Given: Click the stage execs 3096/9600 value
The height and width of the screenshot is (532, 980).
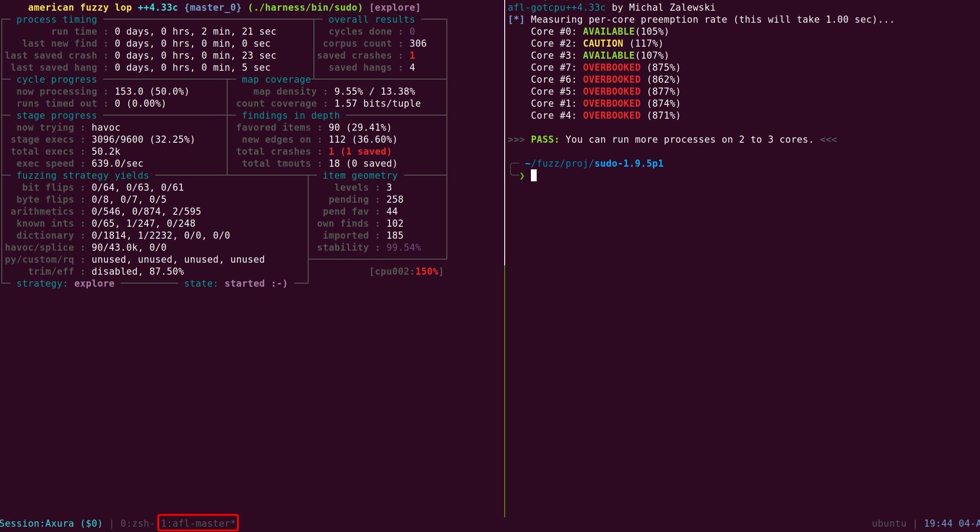Looking at the screenshot, I should (x=143, y=139).
